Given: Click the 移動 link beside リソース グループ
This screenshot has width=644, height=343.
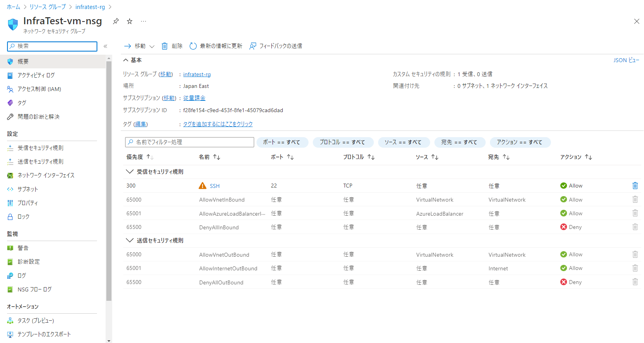Looking at the screenshot, I should (165, 74).
